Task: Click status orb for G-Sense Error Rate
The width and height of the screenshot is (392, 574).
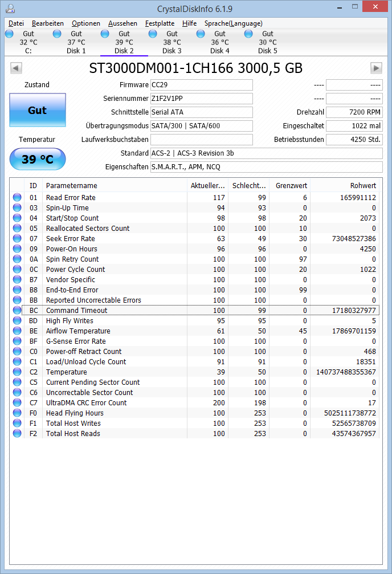Action: coord(17,341)
